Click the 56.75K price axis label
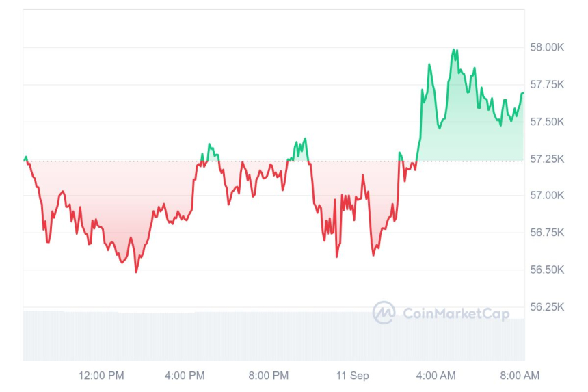This screenshot has width=588, height=392. pos(546,233)
